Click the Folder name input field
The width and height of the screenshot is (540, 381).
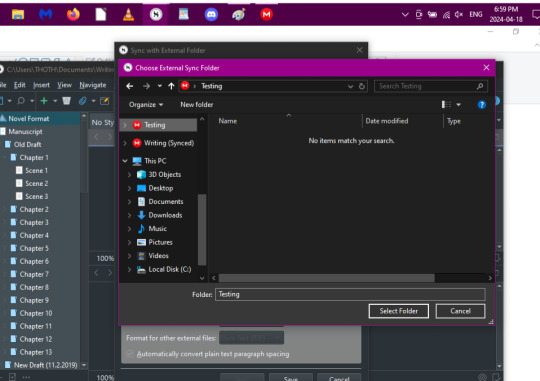coord(350,295)
